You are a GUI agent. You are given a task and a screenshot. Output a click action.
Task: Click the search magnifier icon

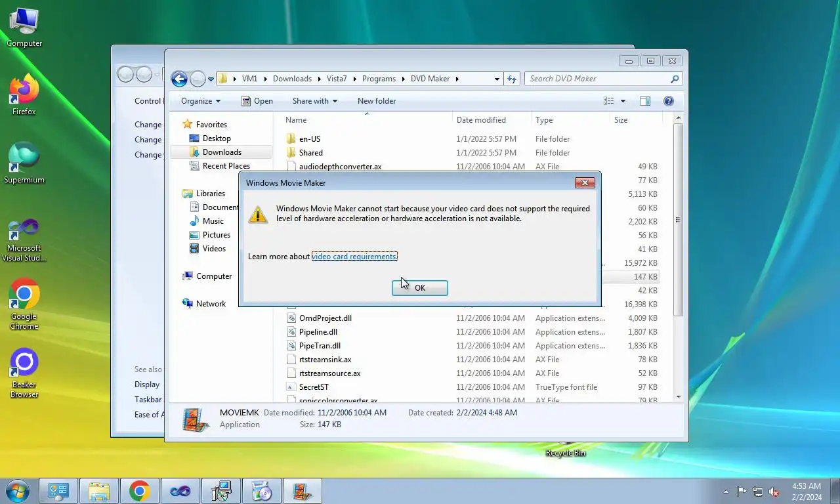[675, 79]
